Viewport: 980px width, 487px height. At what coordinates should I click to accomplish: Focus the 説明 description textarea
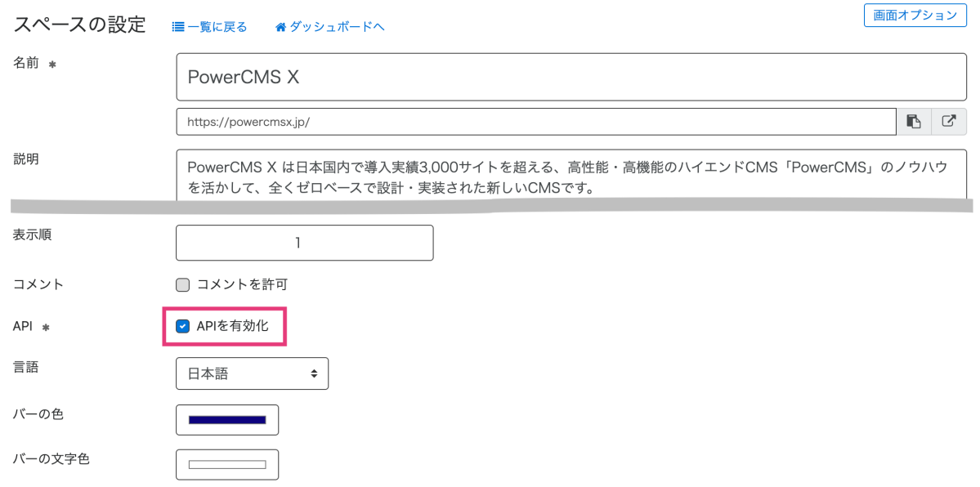tap(572, 175)
